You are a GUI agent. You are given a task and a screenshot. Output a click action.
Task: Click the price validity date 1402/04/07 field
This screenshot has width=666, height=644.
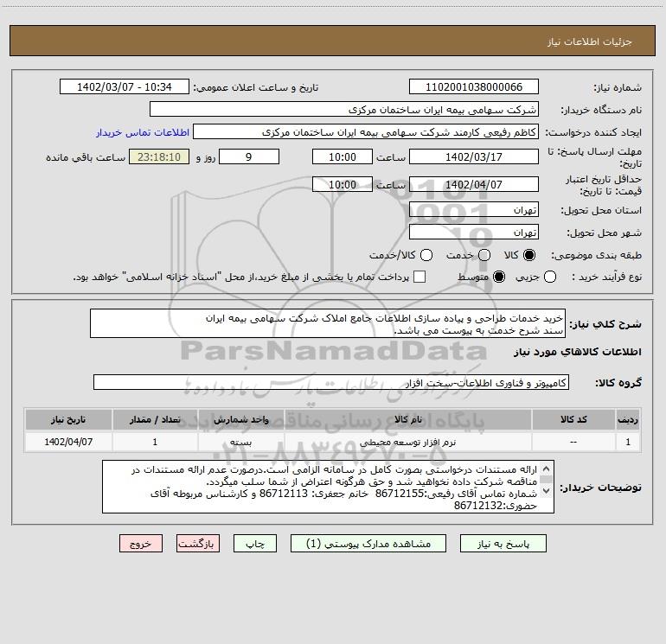(474, 184)
